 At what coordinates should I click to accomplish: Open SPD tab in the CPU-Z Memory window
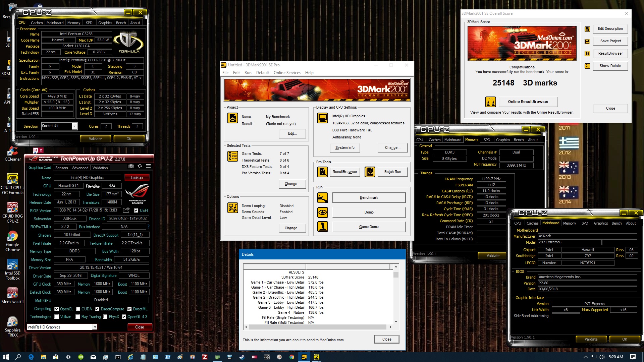[487, 140]
